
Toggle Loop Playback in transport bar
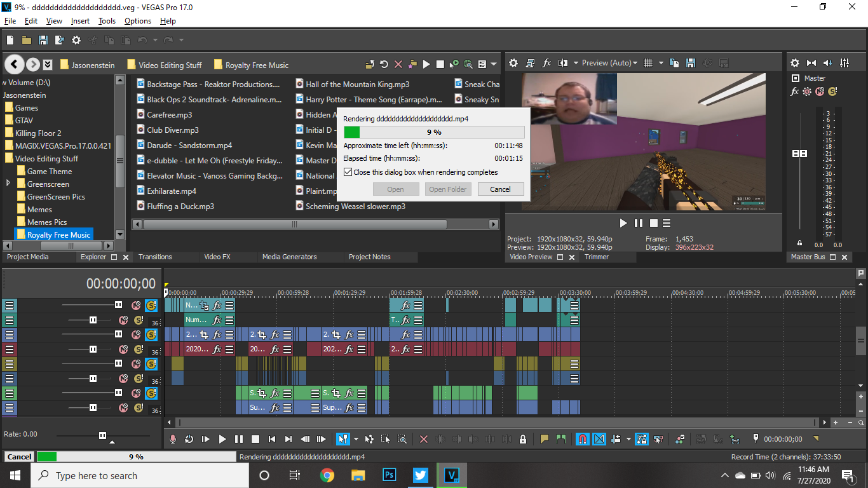coord(189,439)
